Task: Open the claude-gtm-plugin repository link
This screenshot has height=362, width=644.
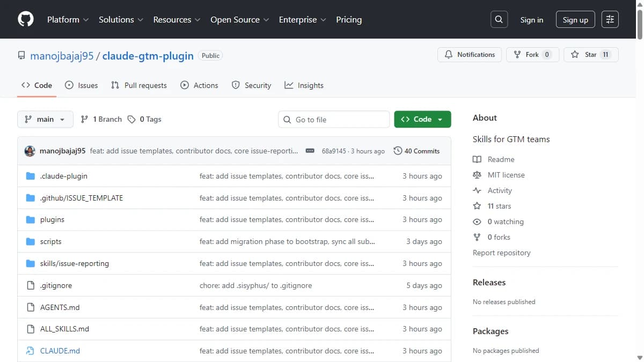Action: tap(148, 56)
